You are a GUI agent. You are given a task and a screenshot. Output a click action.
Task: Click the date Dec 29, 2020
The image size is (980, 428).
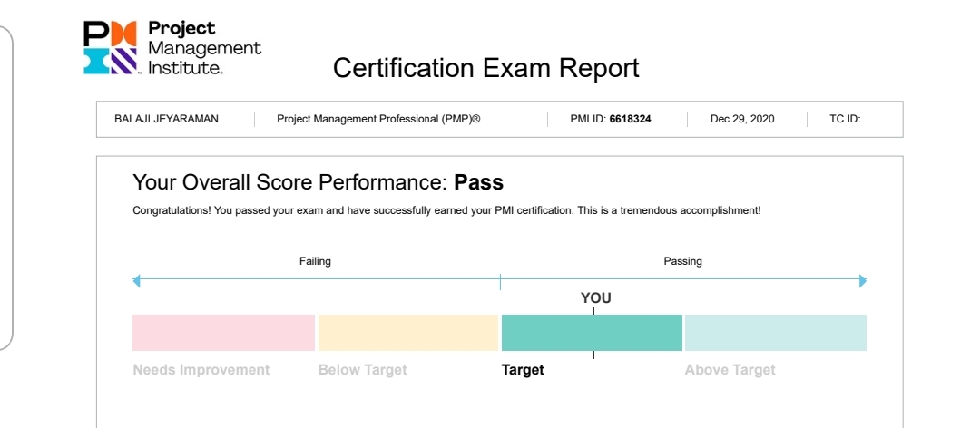pos(742,119)
